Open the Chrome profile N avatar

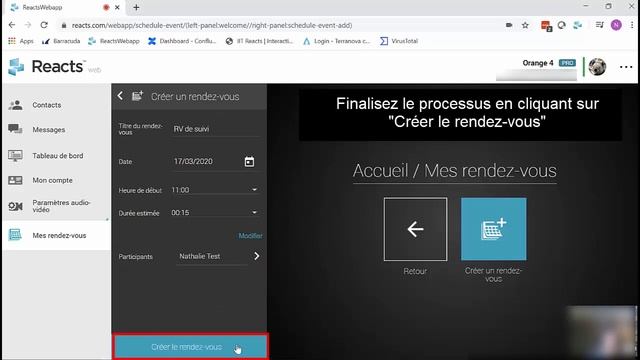pyautogui.click(x=616, y=25)
